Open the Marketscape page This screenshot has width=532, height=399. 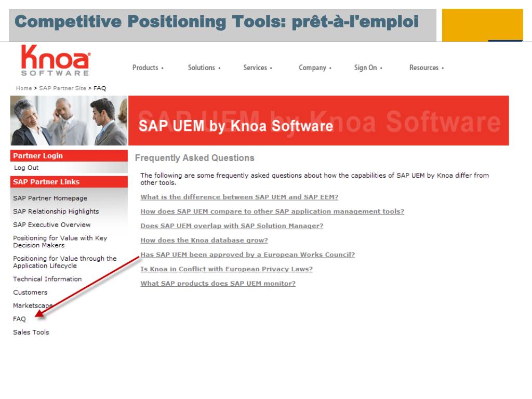[33, 305]
